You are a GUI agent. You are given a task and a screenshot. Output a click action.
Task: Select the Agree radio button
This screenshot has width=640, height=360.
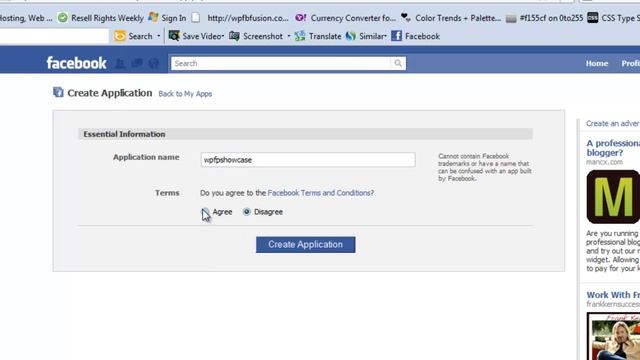pos(205,211)
